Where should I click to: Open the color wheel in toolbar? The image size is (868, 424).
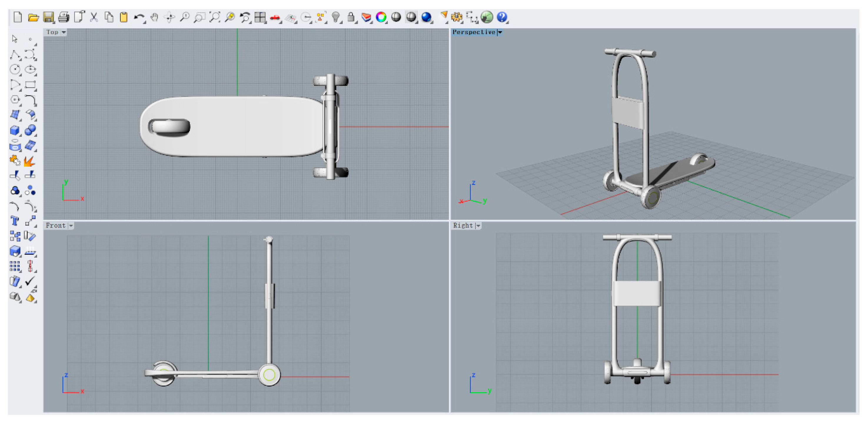381,17
